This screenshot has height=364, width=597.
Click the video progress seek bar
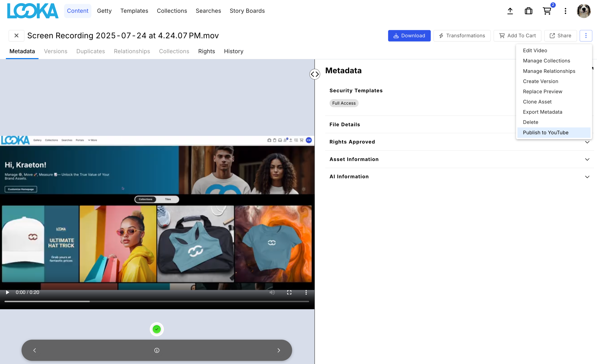157,301
